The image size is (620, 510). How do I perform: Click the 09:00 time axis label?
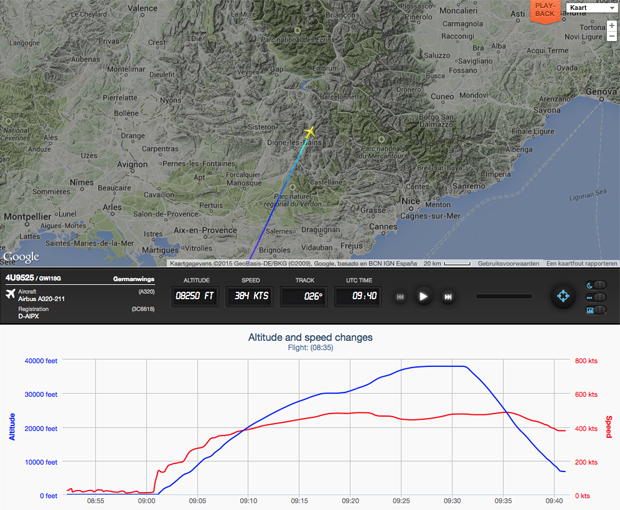click(146, 501)
